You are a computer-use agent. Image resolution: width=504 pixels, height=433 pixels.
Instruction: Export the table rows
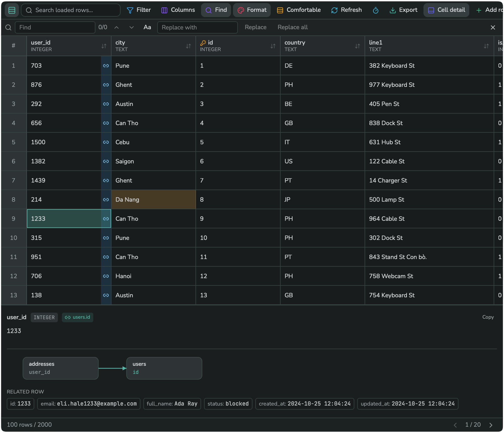point(403,10)
